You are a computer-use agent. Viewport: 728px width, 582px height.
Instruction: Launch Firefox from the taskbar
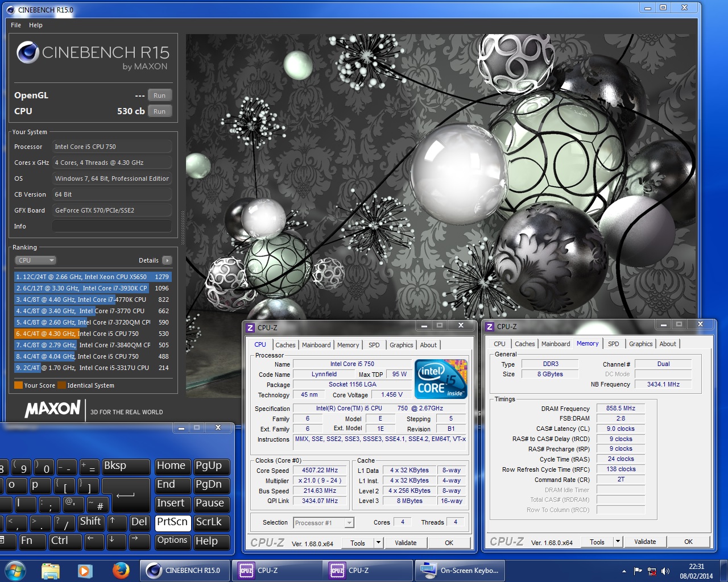click(121, 571)
